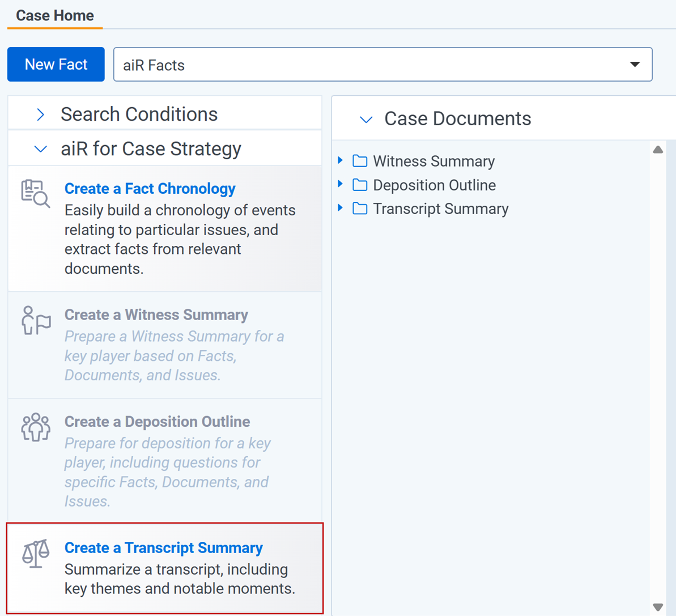Select the Witness Summary folder label
The width and height of the screenshot is (676, 616).
point(433,161)
